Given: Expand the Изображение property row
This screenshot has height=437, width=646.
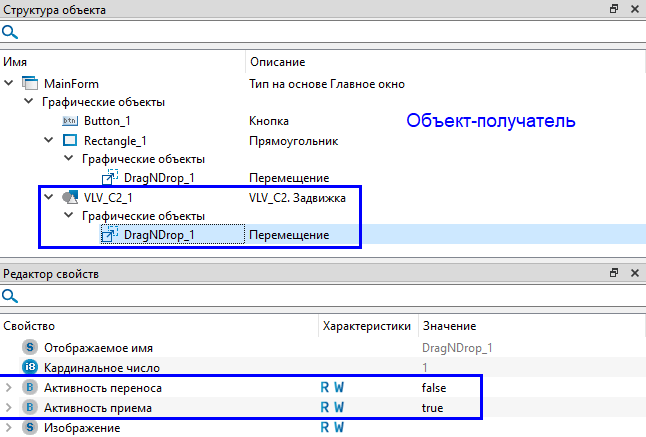Looking at the screenshot, I should 10,428.
